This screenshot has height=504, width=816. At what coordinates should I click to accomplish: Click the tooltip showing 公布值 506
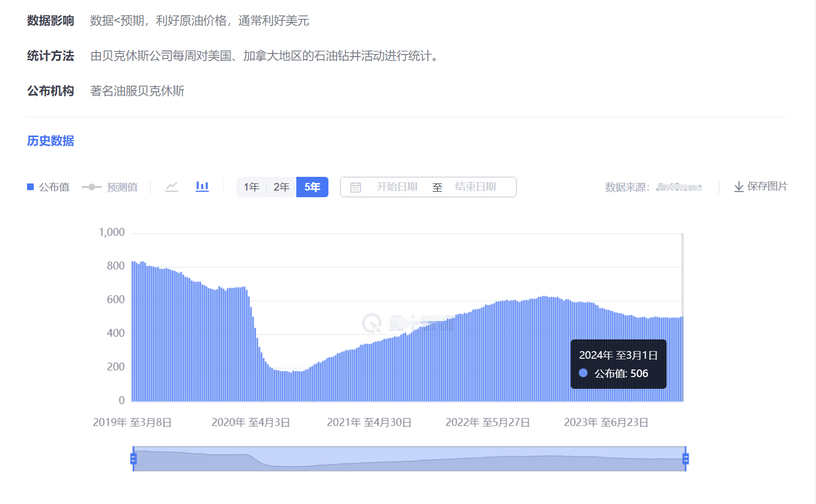(618, 363)
